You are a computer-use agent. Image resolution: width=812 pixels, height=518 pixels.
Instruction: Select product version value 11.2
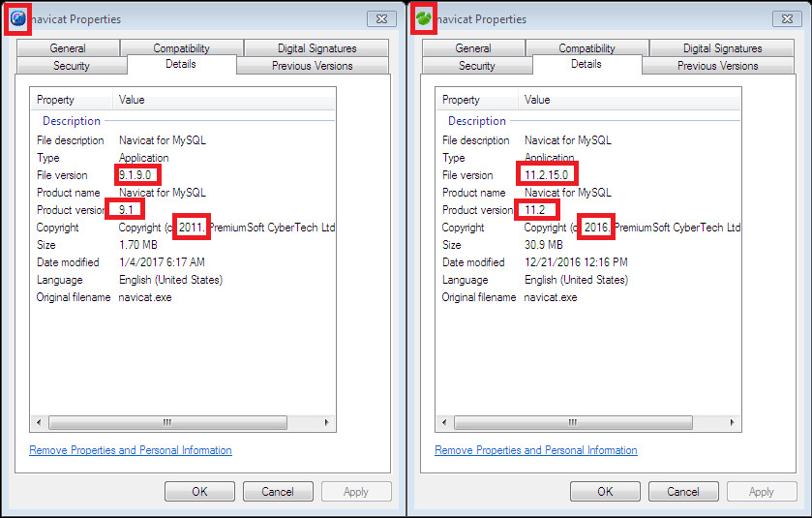coord(535,210)
